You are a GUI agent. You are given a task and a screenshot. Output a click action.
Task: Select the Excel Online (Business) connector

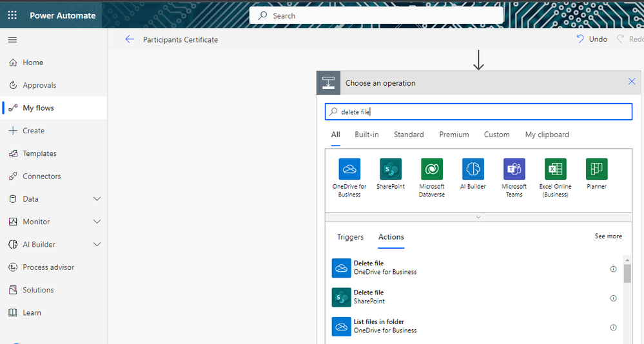coord(555,178)
